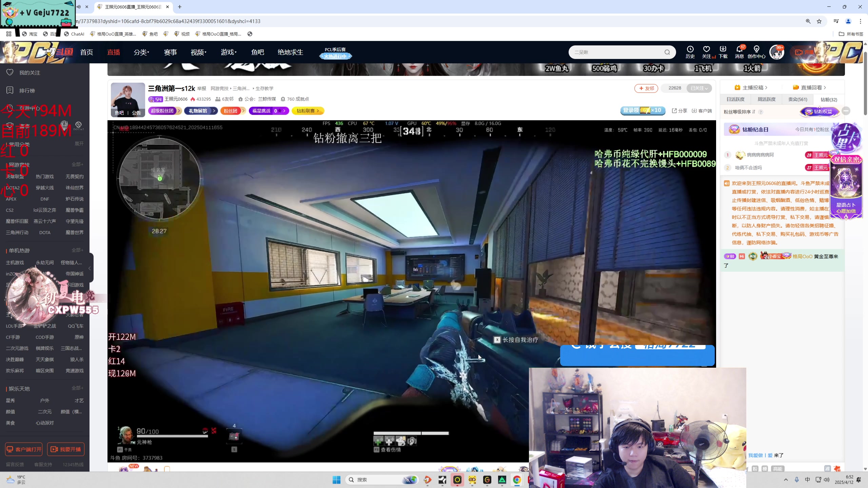Viewport: 868px width, 488px height.
Task: Click the 我要开播 button
Action: click(x=66, y=449)
